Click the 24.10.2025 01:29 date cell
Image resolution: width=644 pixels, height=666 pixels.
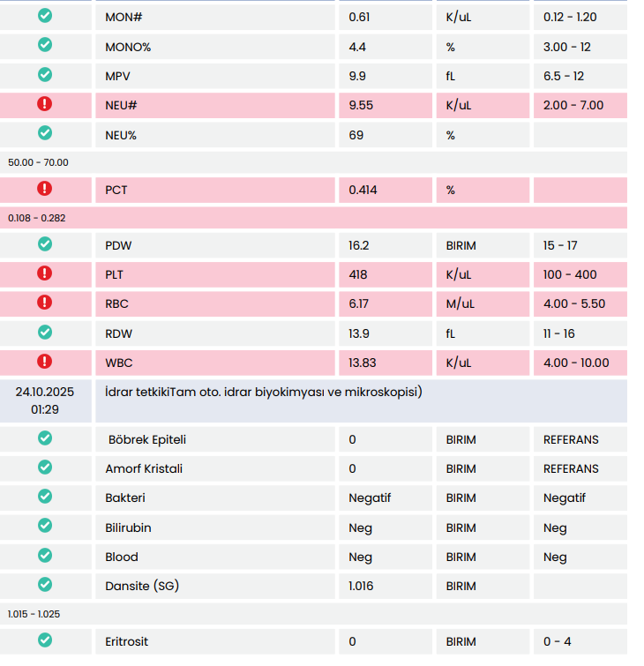45,400
